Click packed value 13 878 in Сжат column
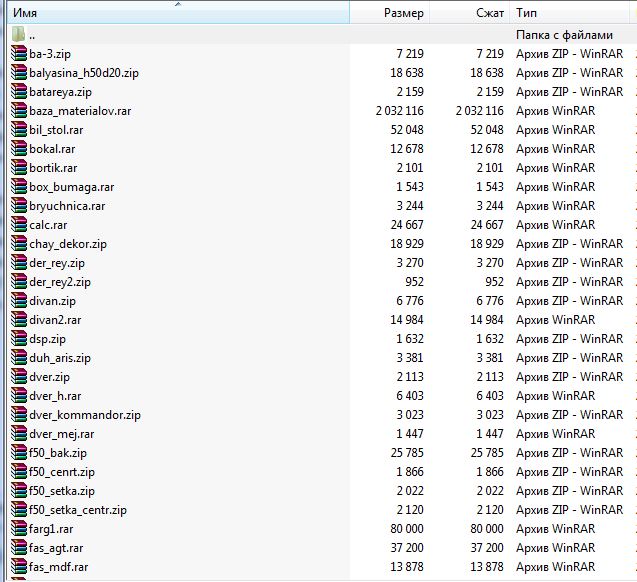The width and height of the screenshot is (637, 582). pos(487,567)
